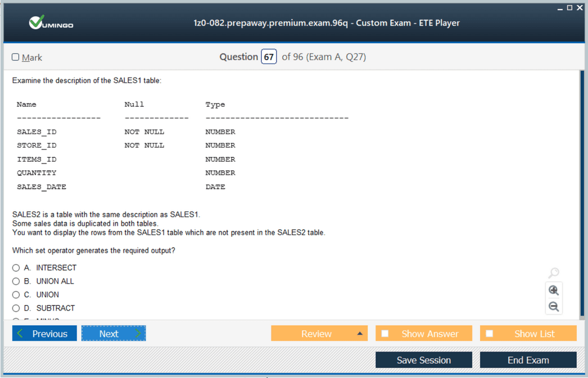Viewport: 588px width, 378px height.
Task: Click 'of 96 (Exam A, Q27)' text
Action: coord(324,57)
